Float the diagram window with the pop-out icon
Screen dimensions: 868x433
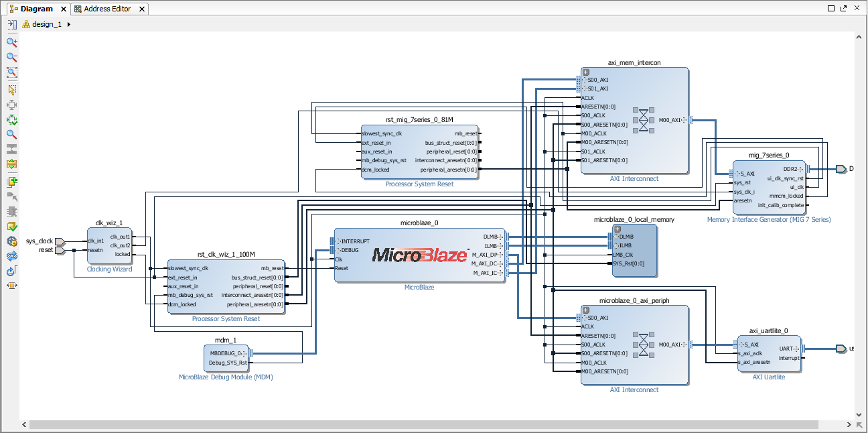point(843,9)
